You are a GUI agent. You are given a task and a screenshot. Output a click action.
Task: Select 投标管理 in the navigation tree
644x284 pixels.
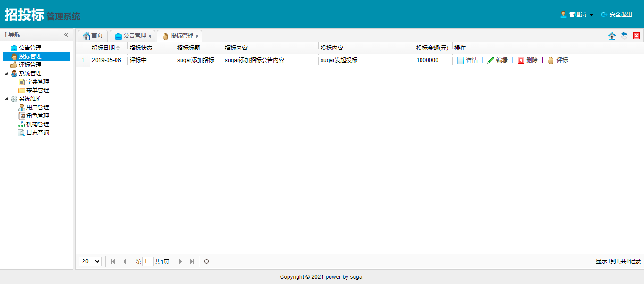tap(30, 57)
